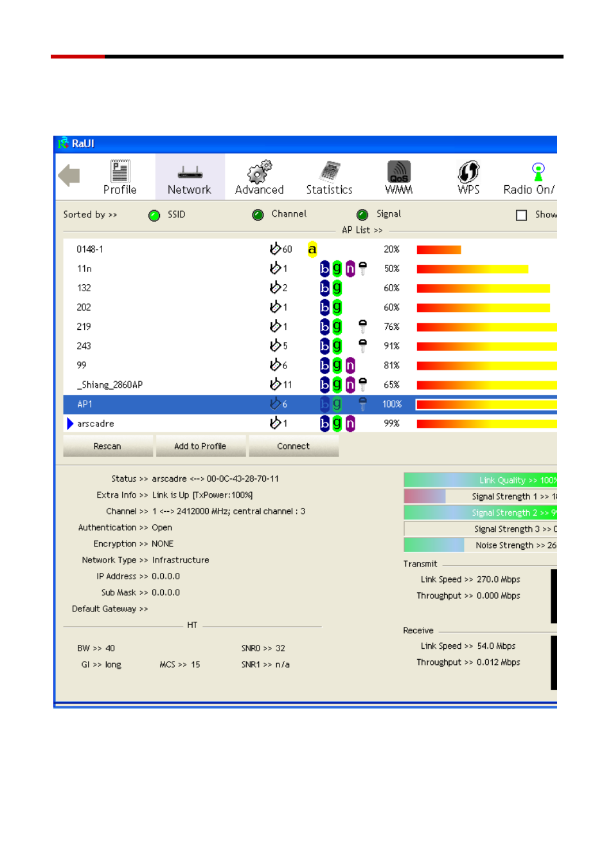Click the Receive throughput graph
The image size is (613, 868).
point(554,663)
